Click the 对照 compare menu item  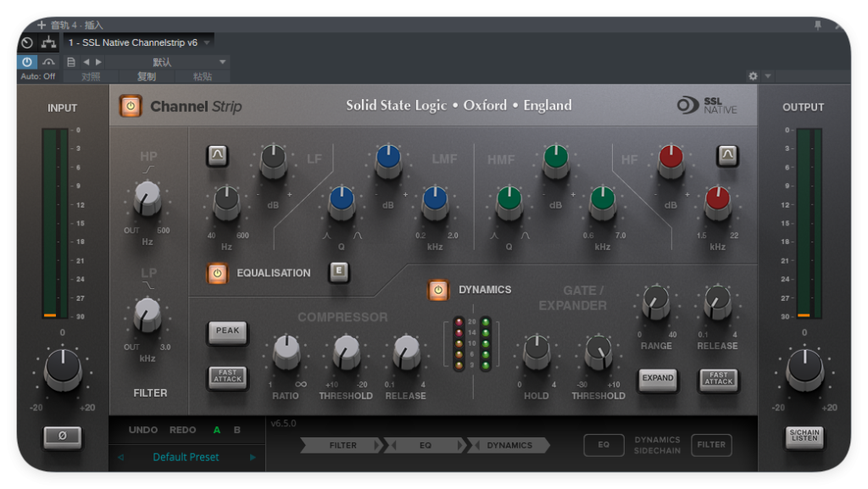click(x=91, y=77)
